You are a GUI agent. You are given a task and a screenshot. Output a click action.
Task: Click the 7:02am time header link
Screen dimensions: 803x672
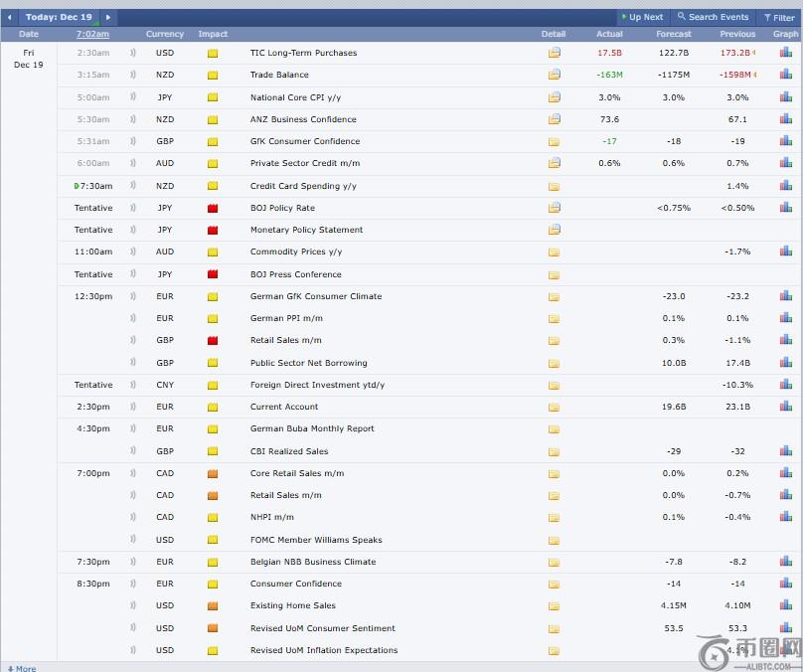pos(92,34)
